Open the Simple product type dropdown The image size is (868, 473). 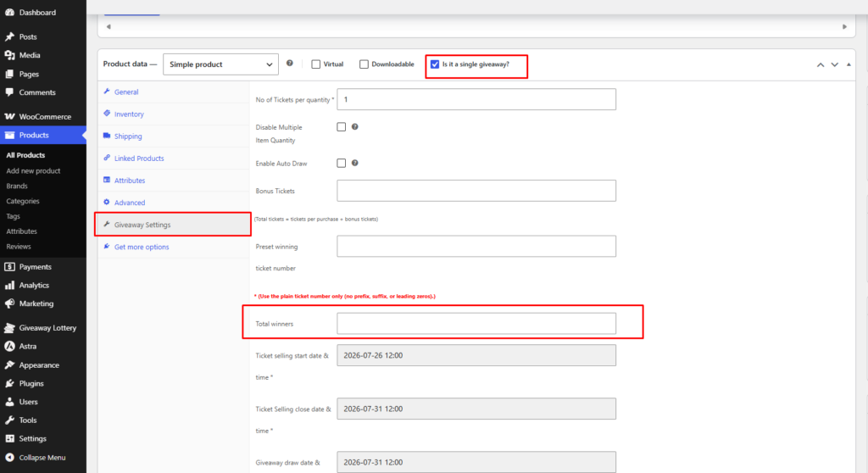point(220,64)
